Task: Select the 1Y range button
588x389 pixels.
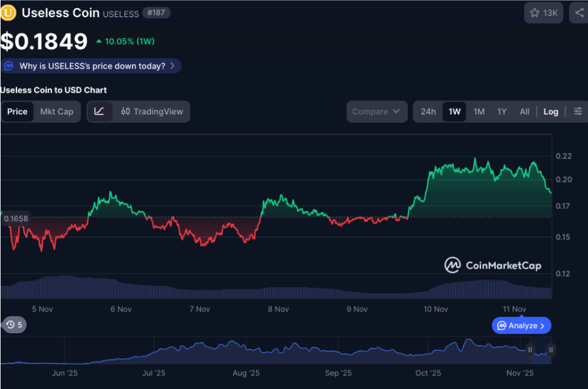Action: (502, 111)
